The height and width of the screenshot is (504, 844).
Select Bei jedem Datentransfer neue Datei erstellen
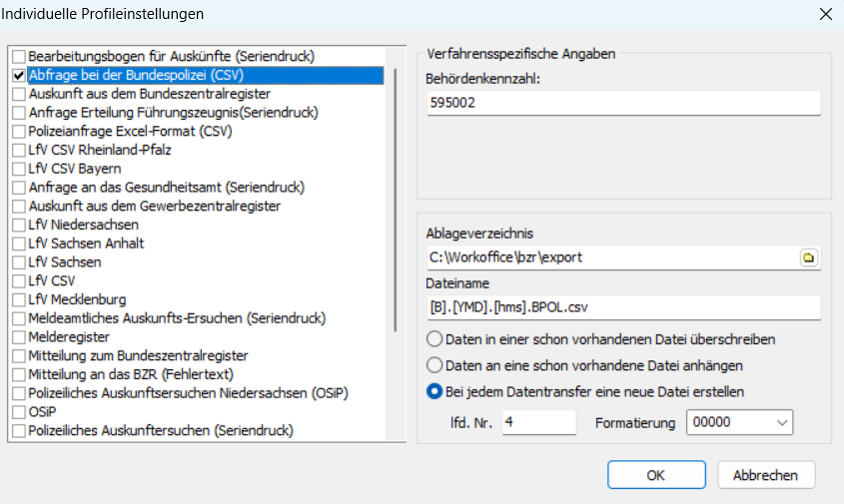(x=435, y=391)
